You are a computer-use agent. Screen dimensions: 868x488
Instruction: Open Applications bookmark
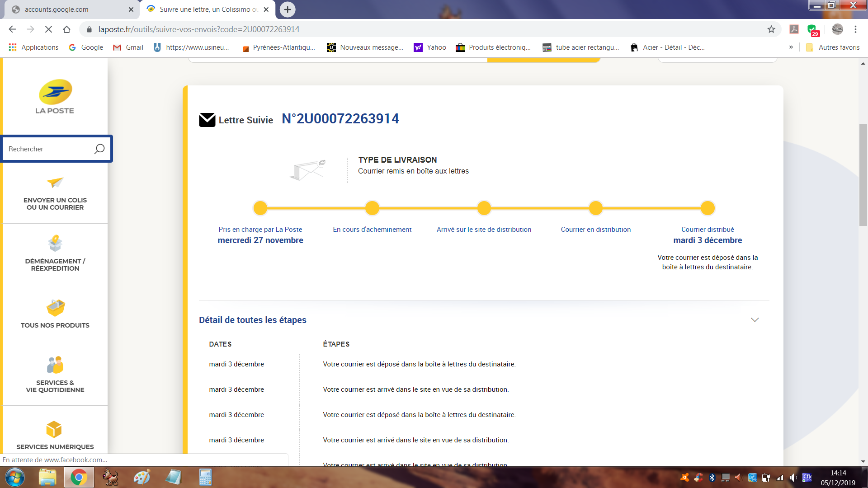[x=33, y=47]
